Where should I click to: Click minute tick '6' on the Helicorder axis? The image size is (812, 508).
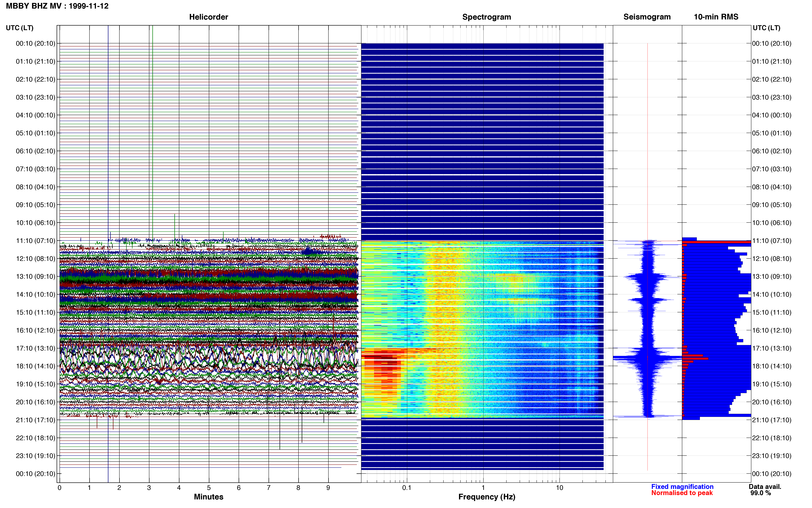click(x=239, y=488)
